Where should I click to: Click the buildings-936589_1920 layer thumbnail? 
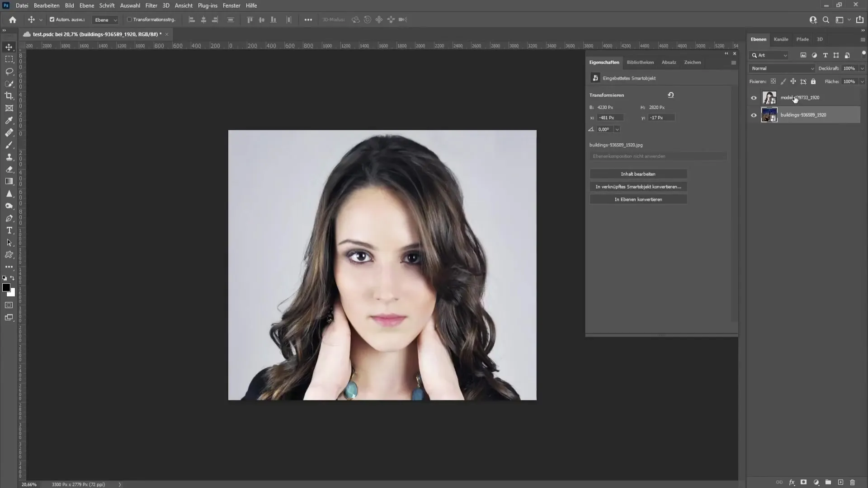pos(769,114)
